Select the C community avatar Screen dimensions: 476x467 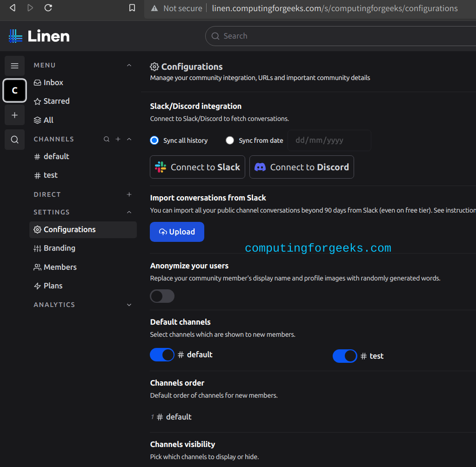click(14, 90)
